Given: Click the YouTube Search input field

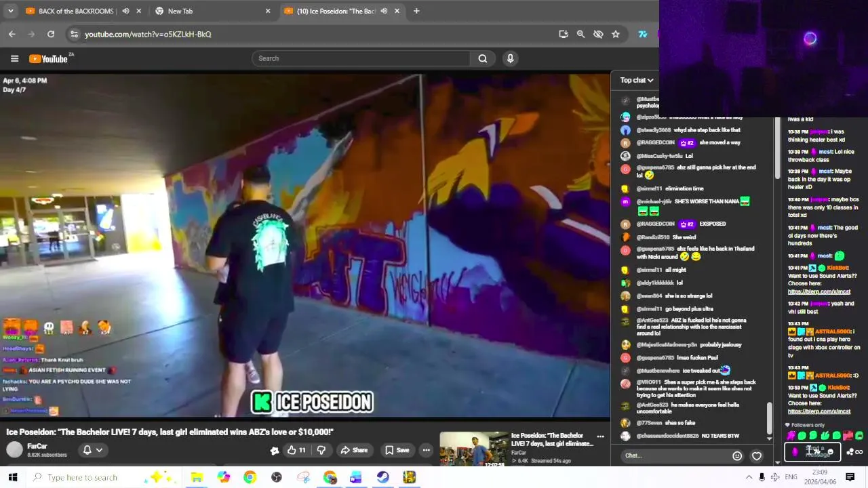Looking at the screenshot, I should tap(361, 58).
